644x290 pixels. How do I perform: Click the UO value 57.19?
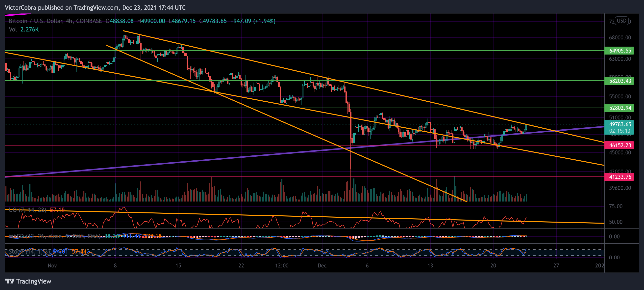coord(57,210)
